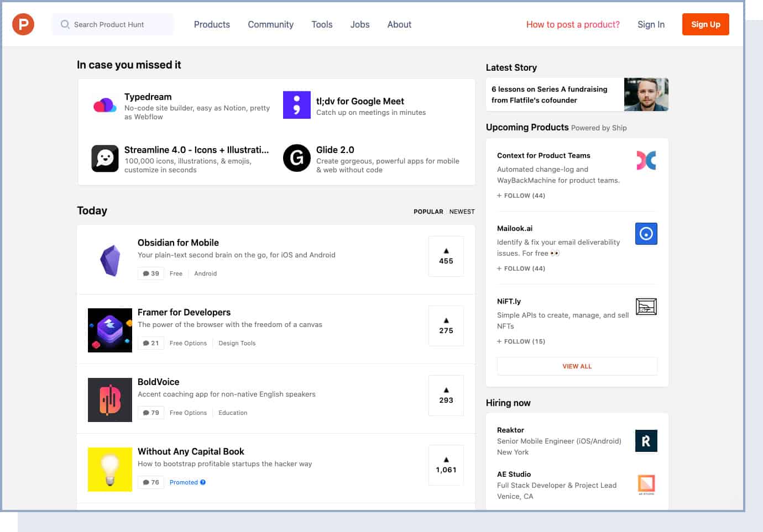Follow NiFT.ly (15)
Viewport: 763px width, 532px height.
521,341
